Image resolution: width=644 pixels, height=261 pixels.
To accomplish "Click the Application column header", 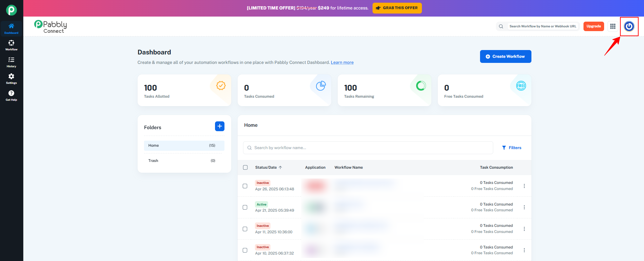I will point(315,167).
